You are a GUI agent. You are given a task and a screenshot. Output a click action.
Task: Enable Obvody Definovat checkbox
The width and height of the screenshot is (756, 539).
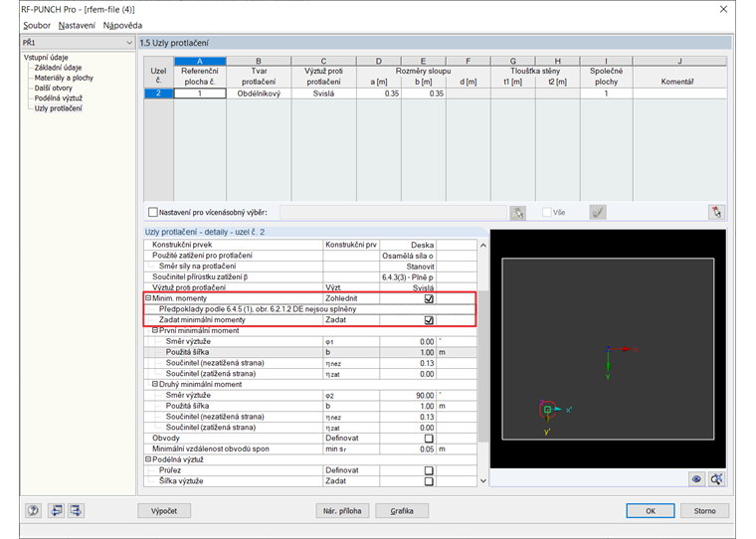(x=429, y=439)
